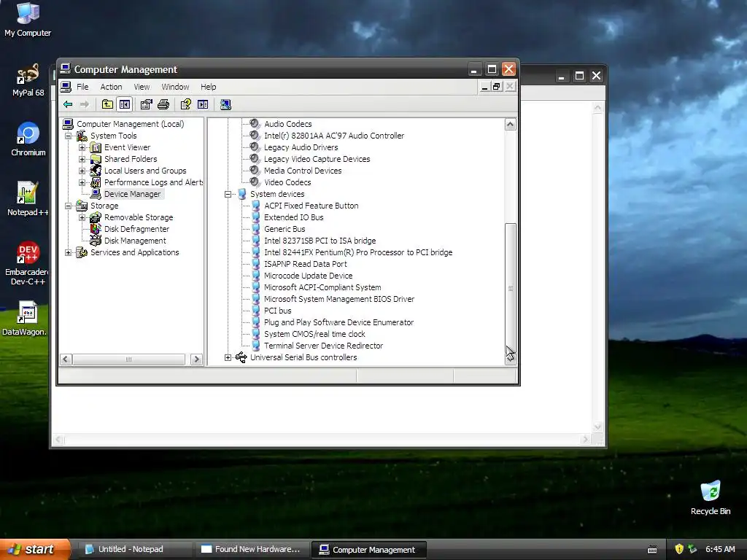Click the device list vertical scrollbar thumb
This screenshot has height=560, width=747.
click(510, 288)
